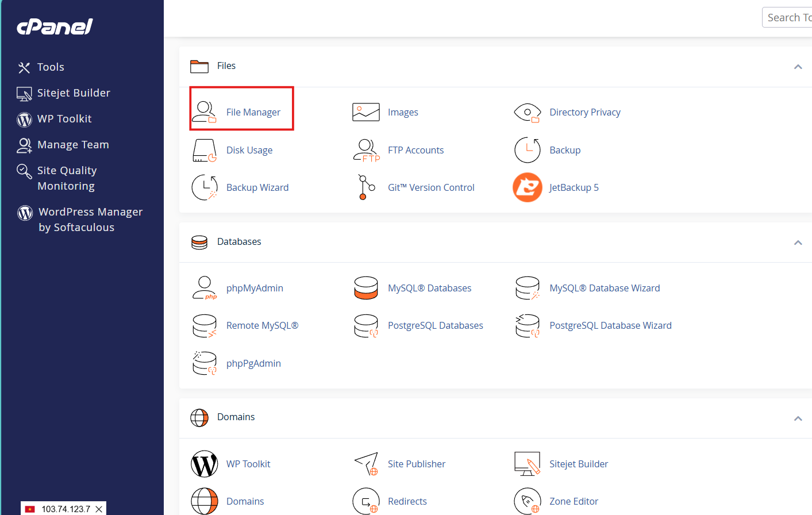This screenshot has height=515, width=812.
Task: Click the Domains section header title
Action: [236, 417]
